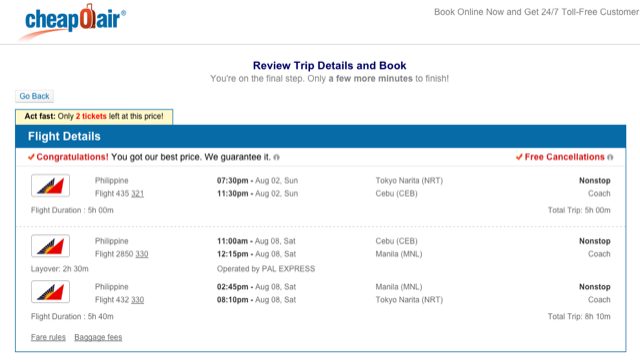Click 'Flight 432' text

click(112, 300)
